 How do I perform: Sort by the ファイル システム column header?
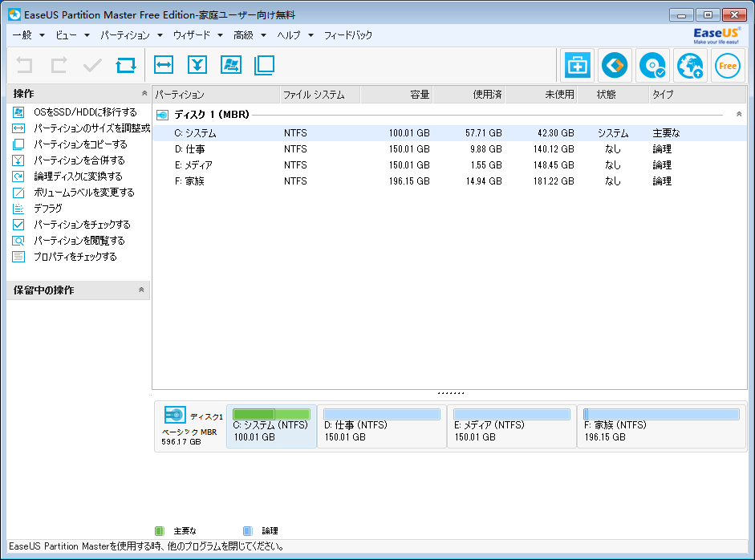[320, 95]
